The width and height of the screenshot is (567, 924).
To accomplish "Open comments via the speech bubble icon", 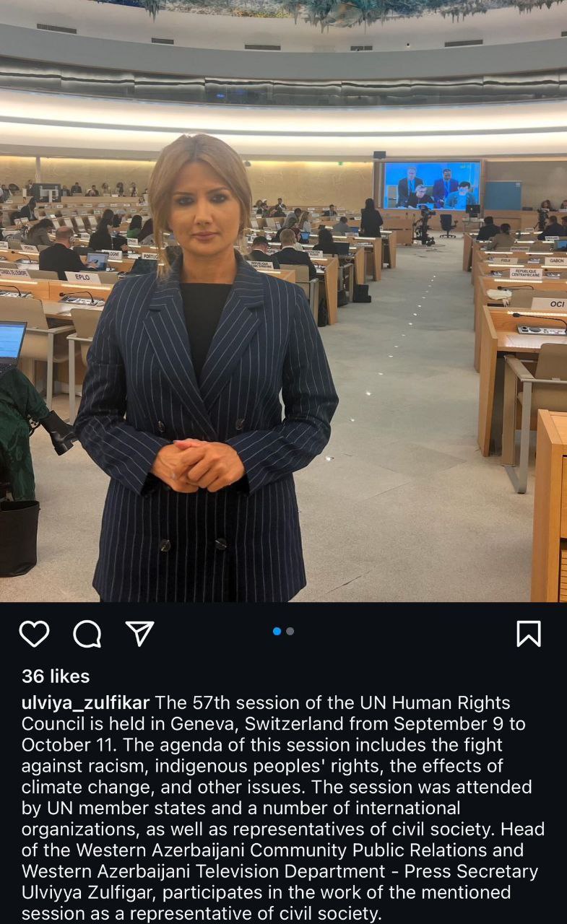I will [87, 634].
